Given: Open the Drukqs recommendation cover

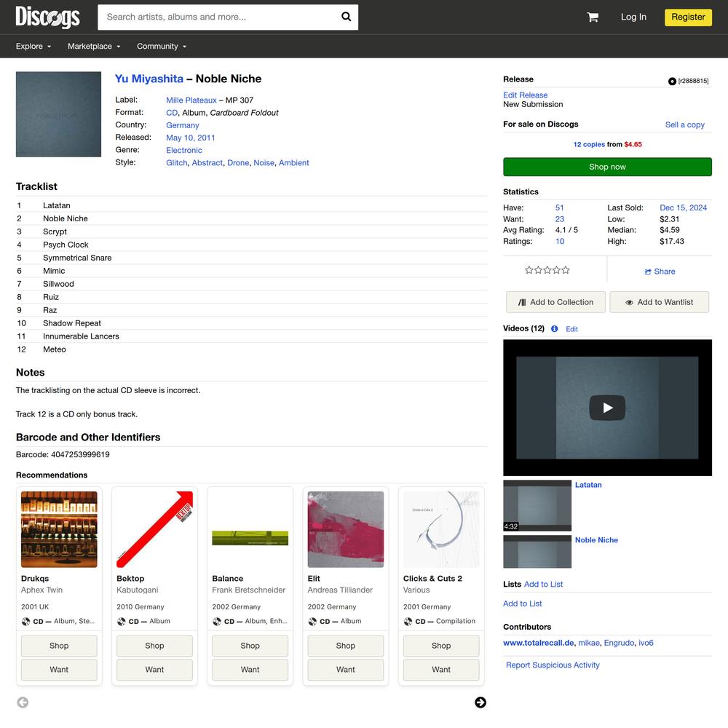Looking at the screenshot, I should (59, 530).
